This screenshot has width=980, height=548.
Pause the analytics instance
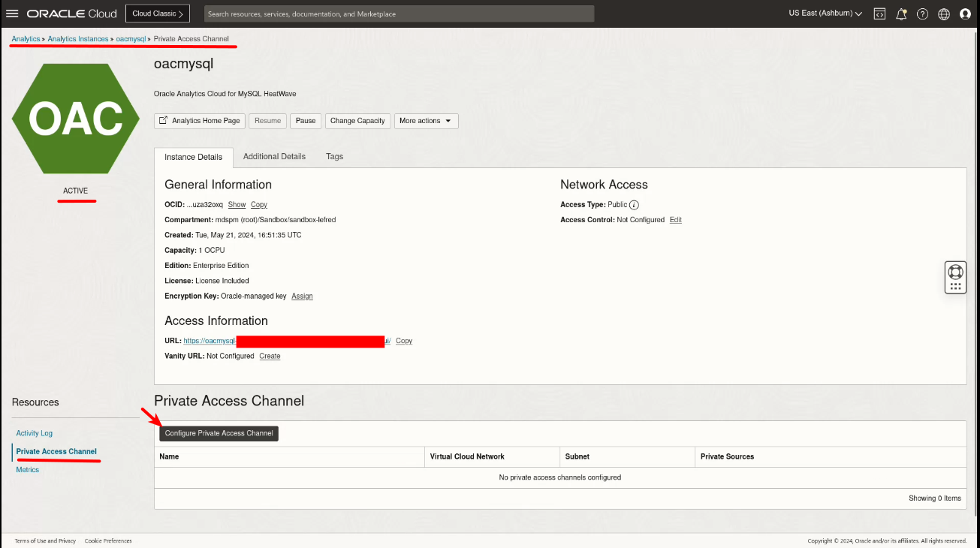coord(306,121)
